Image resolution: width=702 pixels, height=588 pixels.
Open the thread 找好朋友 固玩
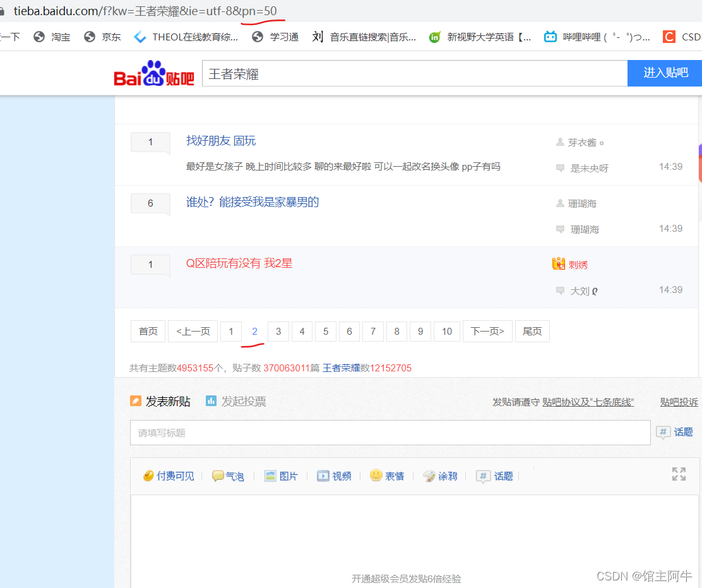(221, 140)
